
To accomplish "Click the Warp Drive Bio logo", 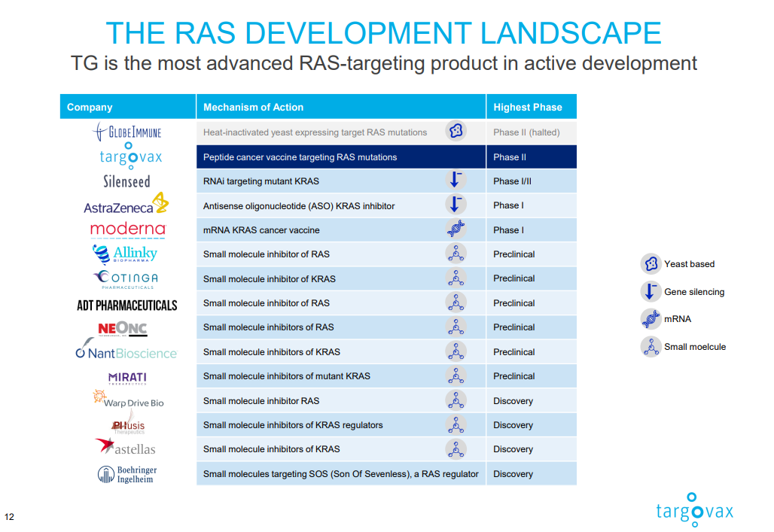I will [128, 400].
